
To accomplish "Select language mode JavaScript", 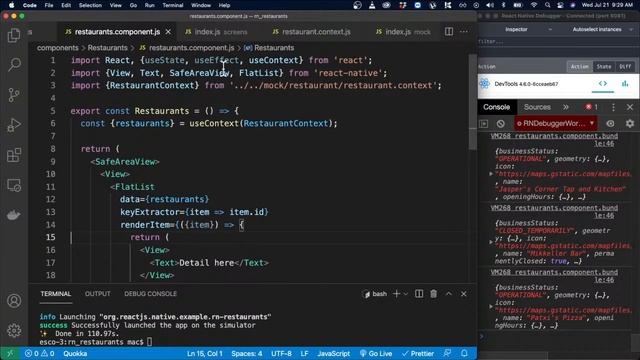I will coord(333,353).
